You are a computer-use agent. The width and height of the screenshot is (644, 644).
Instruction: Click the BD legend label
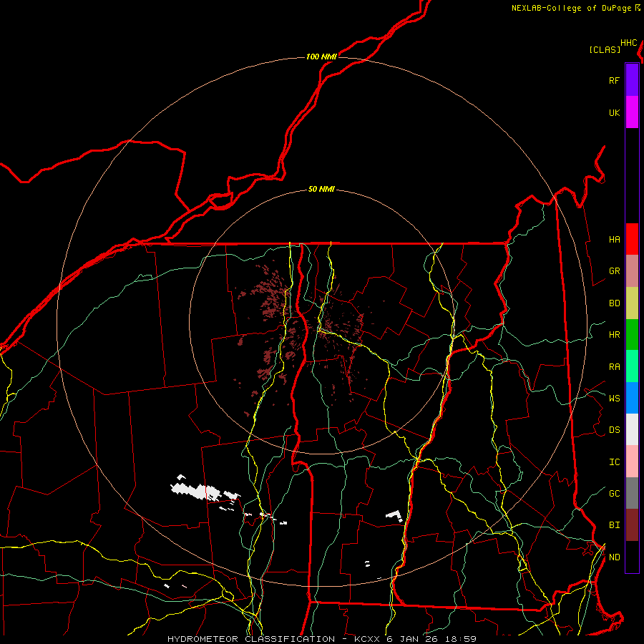(x=615, y=303)
